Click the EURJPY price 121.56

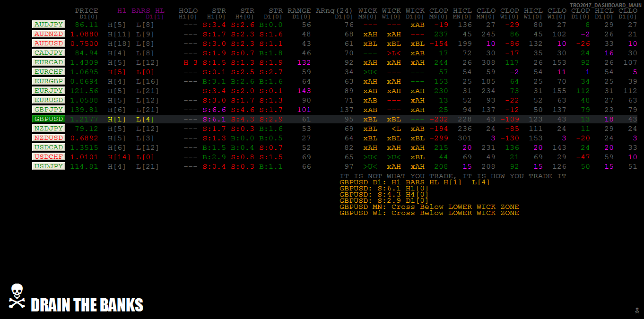(x=84, y=91)
